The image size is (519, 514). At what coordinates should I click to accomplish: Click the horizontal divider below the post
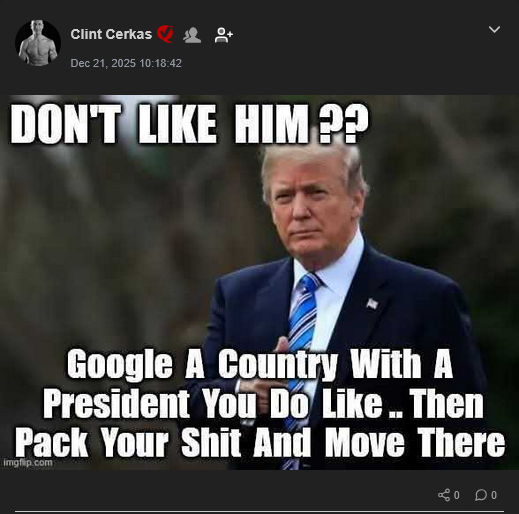point(259,511)
